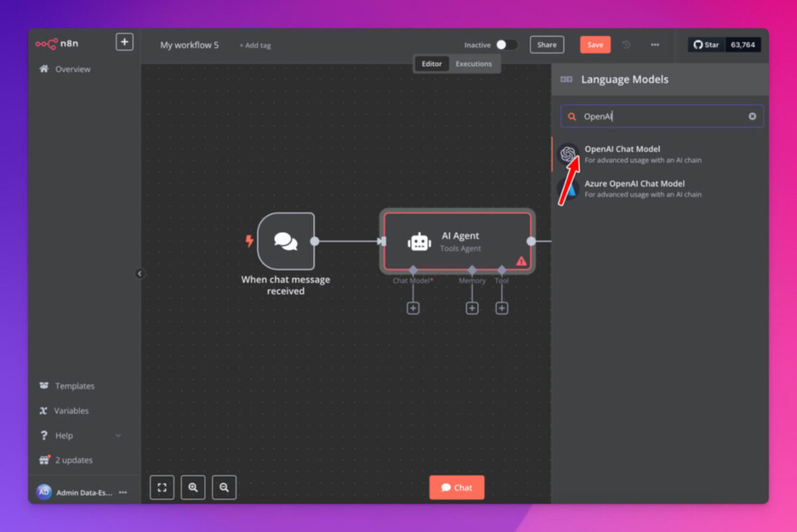Click the Memory connector label
This screenshot has height=532, width=797.
(472, 281)
